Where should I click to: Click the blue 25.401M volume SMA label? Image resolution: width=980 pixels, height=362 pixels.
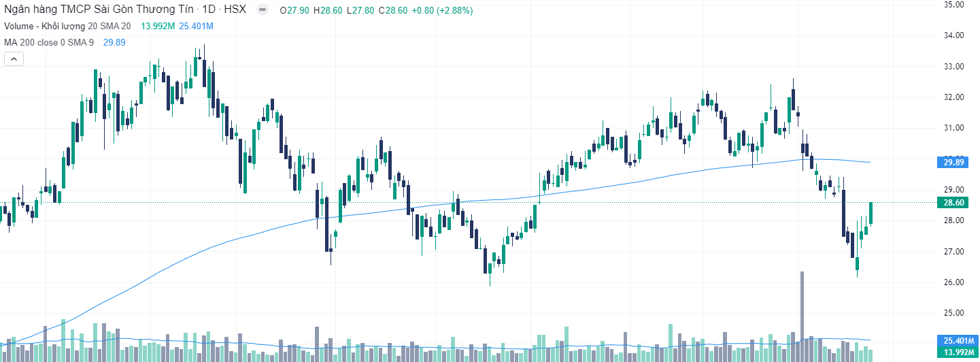click(958, 340)
